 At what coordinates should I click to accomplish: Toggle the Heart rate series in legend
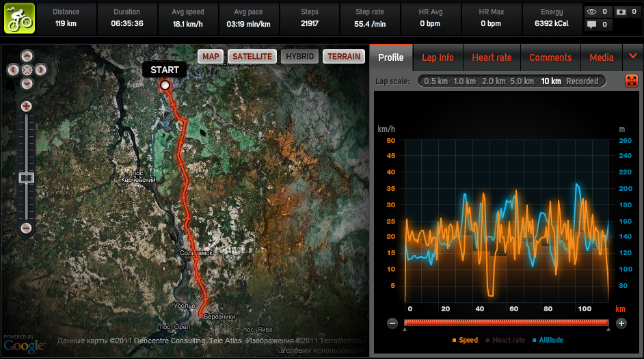[x=505, y=340]
